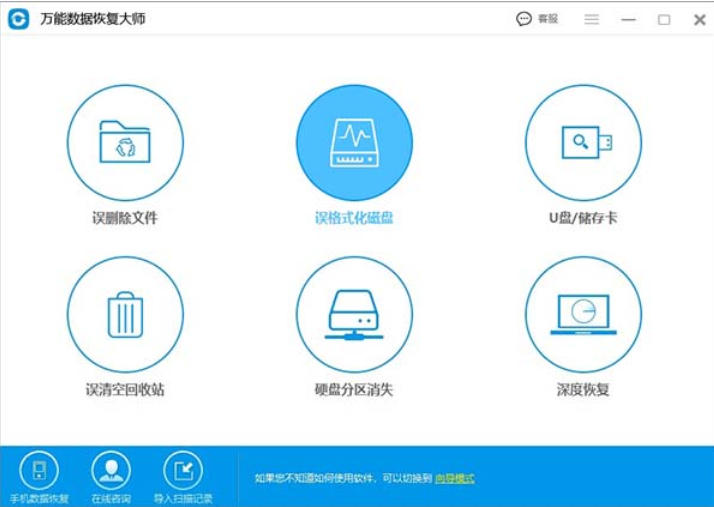Minimize the 万能数据恢复大师 window

628,20
